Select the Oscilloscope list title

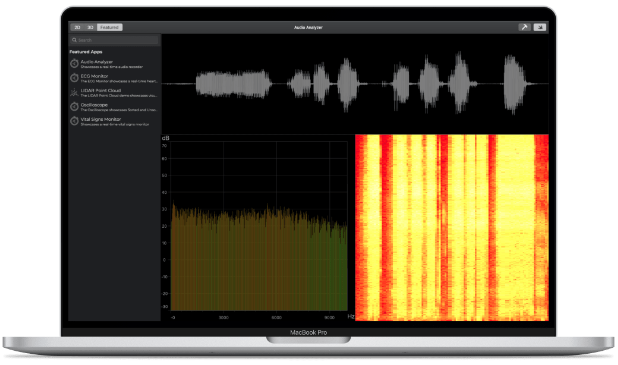point(94,104)
